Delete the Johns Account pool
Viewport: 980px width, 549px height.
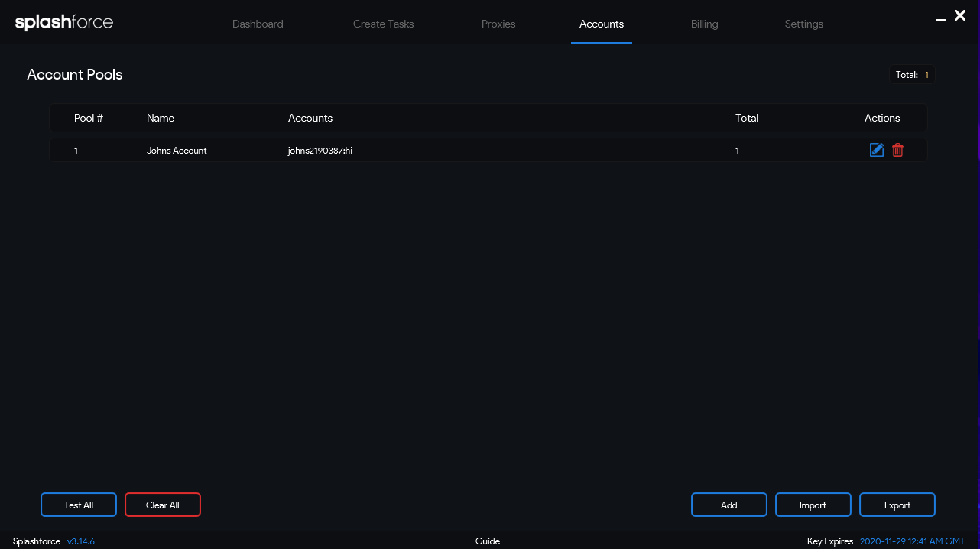pyautogui.click(x=897, y=151)
